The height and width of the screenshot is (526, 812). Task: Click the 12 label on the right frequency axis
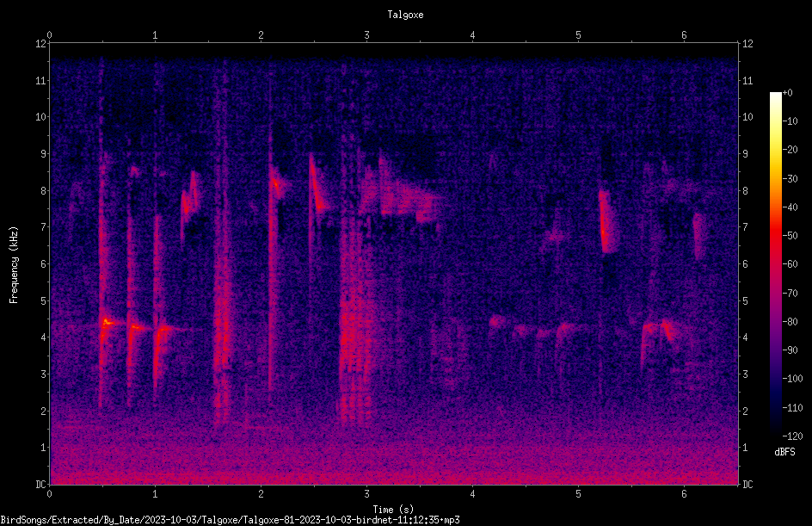tap(747, 44)
